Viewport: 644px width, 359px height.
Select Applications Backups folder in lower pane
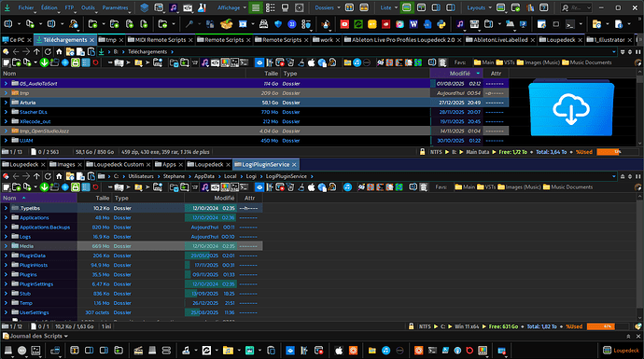(x=45, y=228)
